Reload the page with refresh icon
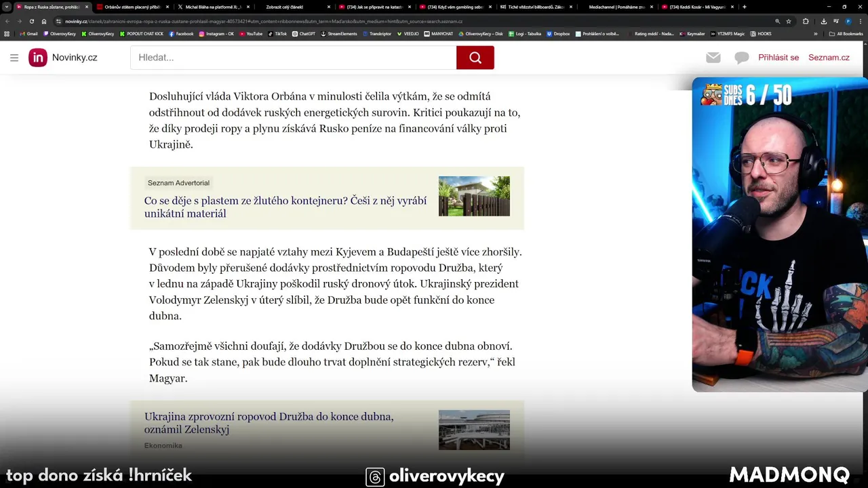This screenshot has height=488, width=868. pos(31,21)
